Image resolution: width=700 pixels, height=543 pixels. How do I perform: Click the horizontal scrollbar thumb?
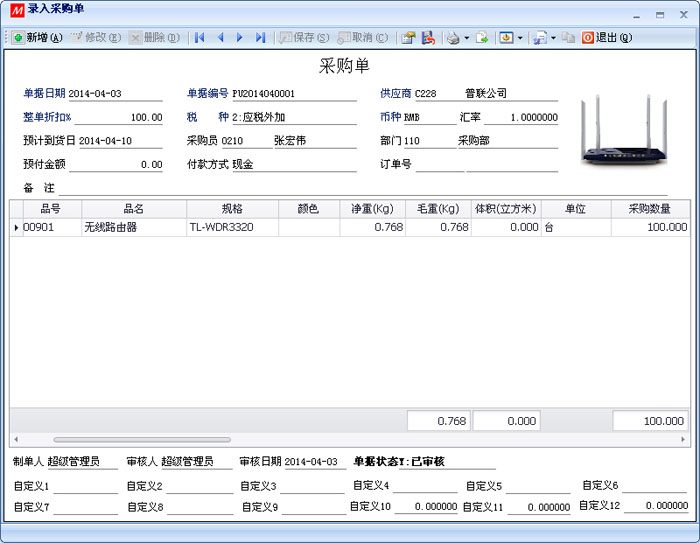(x=142, y=439)
